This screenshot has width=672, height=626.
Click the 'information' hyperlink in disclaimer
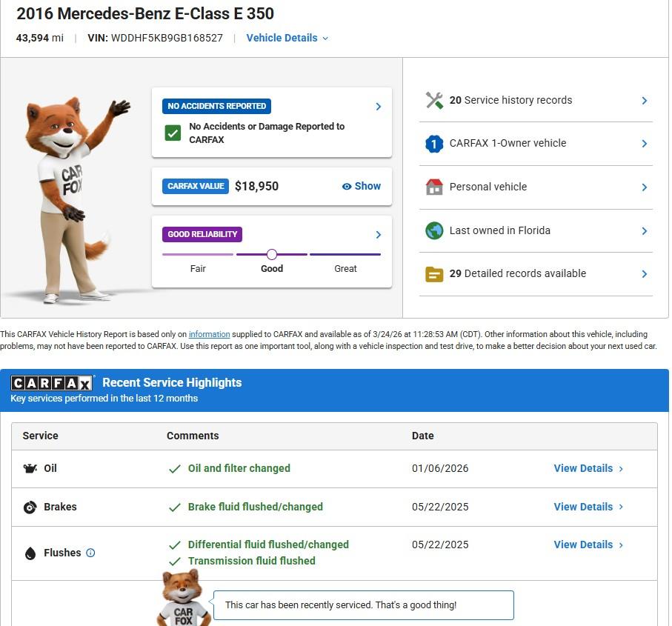pyautogui.click(x=209, y=335)
